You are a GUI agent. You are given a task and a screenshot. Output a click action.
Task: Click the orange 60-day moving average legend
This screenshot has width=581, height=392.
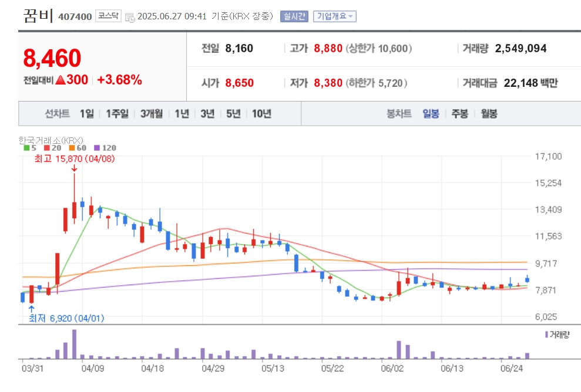tap(78, 148)
